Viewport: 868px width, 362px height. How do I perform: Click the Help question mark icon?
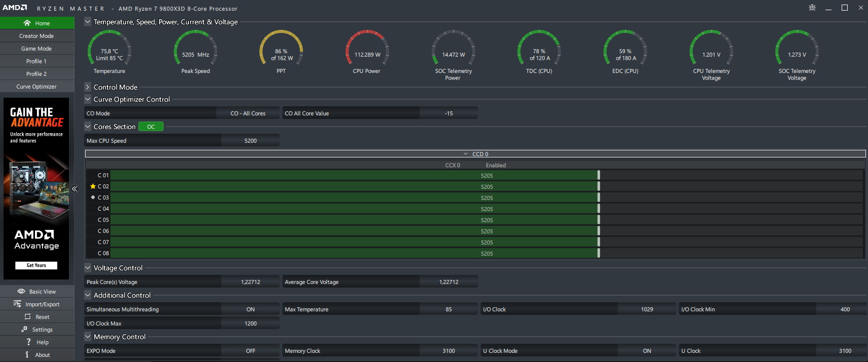28,342
